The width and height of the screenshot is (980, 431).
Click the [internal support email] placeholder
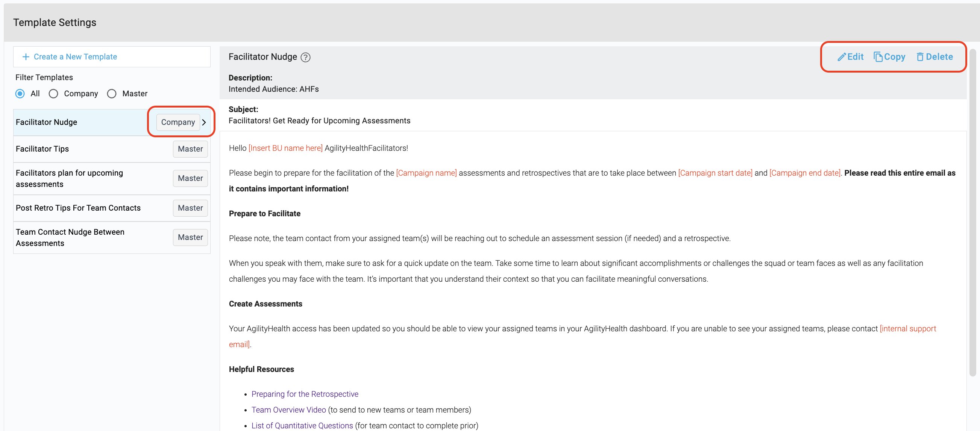(x=908, y=329)
